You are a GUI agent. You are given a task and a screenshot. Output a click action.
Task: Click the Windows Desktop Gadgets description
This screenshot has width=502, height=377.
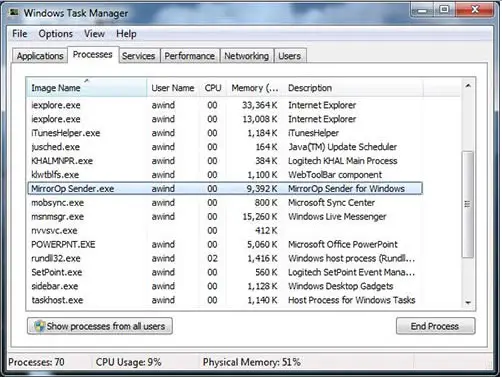click(341, 286)
